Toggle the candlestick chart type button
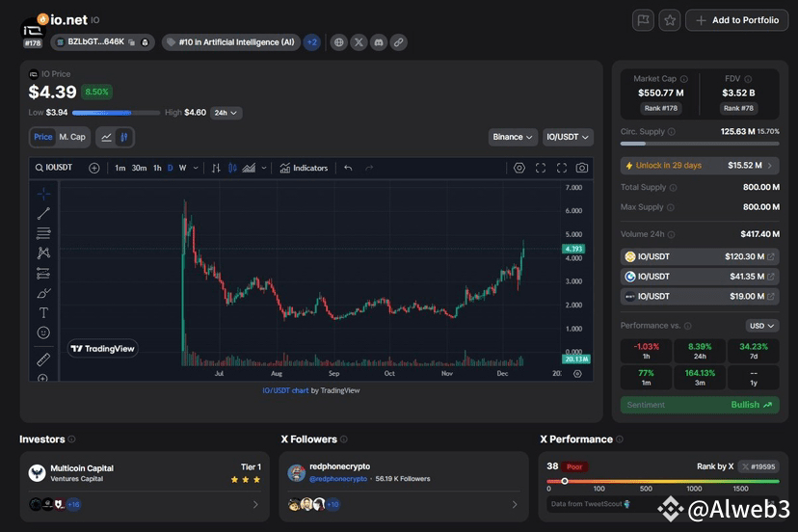The image size is (798, 532). point(124,137)
